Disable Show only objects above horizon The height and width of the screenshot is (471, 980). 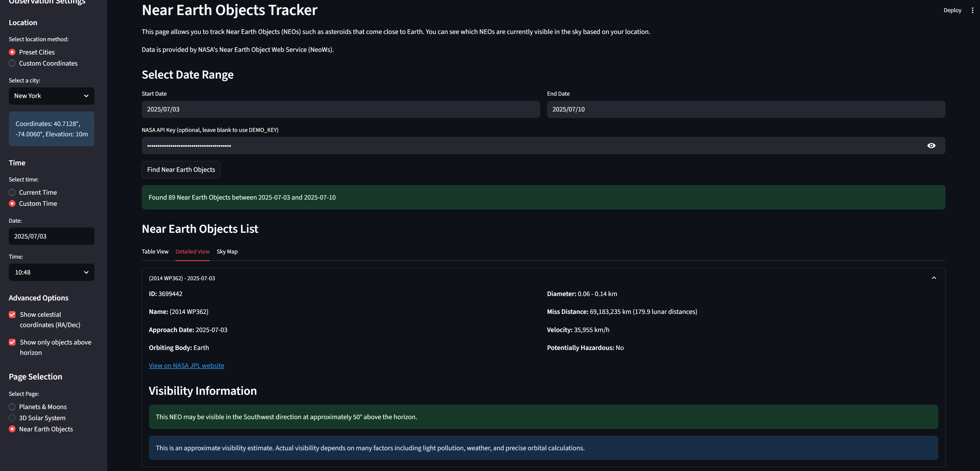pyautogui.click(x=12, y=342)
